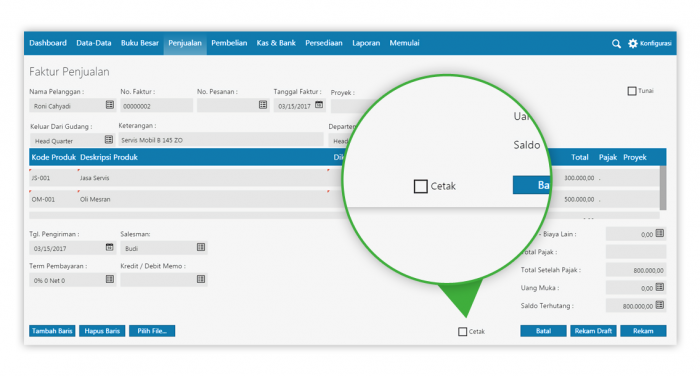Select the Oli Mesran description cell
Viewport: 700px width, 376px height.
click(x=203, y=199)
